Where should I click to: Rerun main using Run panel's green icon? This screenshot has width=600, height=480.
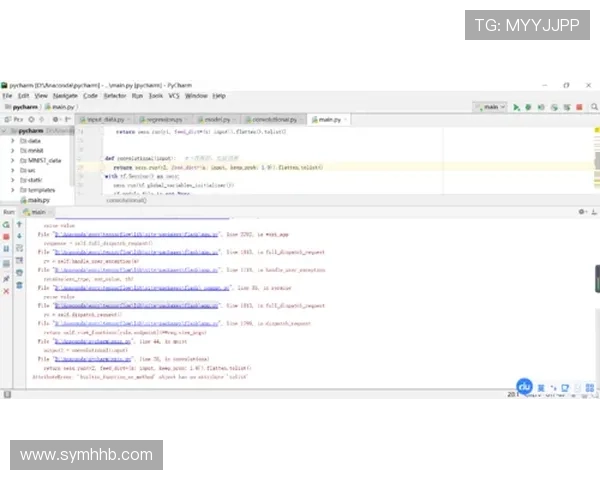[x=6, y=225]
